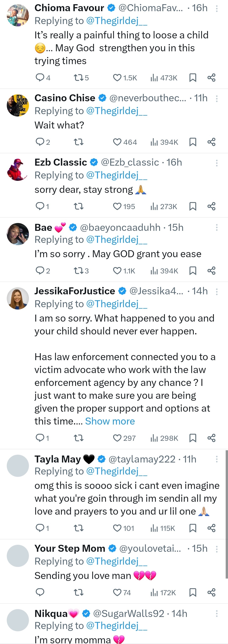
Task: Reply to Casino Chise's comment
Action: pyautogui.click(x=40, y=142)
